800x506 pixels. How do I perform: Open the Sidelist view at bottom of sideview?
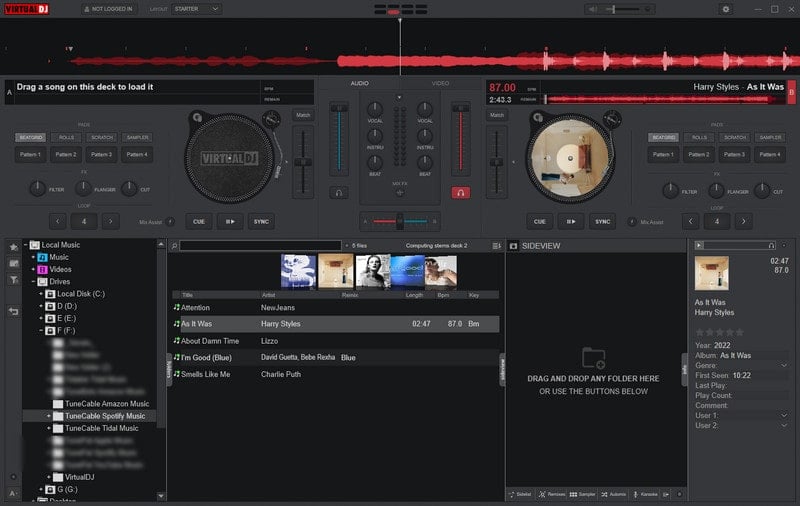pos(520,494)
